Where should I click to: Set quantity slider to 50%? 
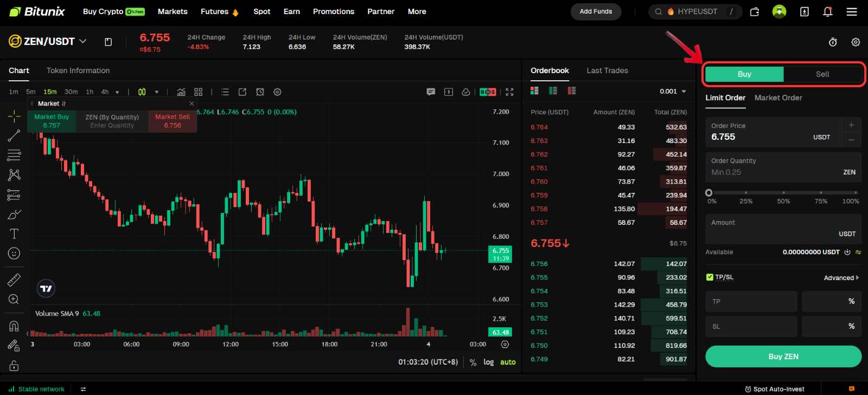pyautogui.click(x=783, y=193)
